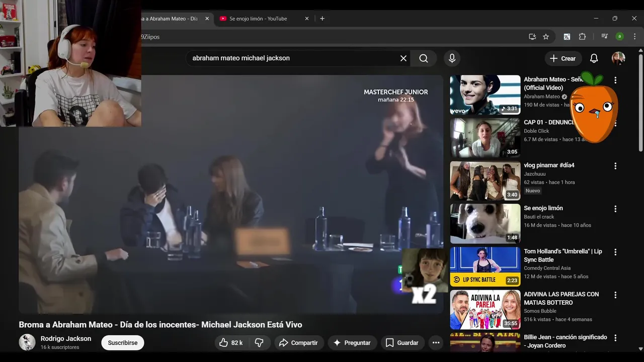Open options menu for Se enojo limón video
Screen dimensions: 644x362
pyautogui.click(x=615, y=209)
